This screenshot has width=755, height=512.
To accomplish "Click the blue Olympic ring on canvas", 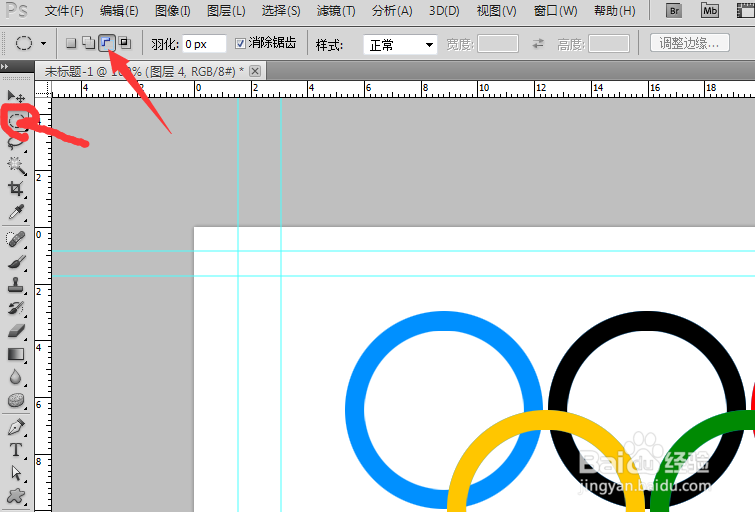I will 355,409.
